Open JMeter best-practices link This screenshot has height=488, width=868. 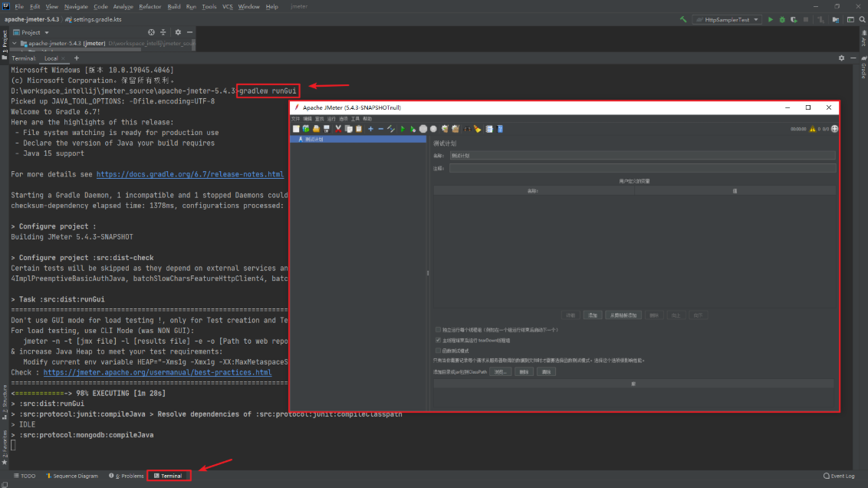click(x=157, y=373)
